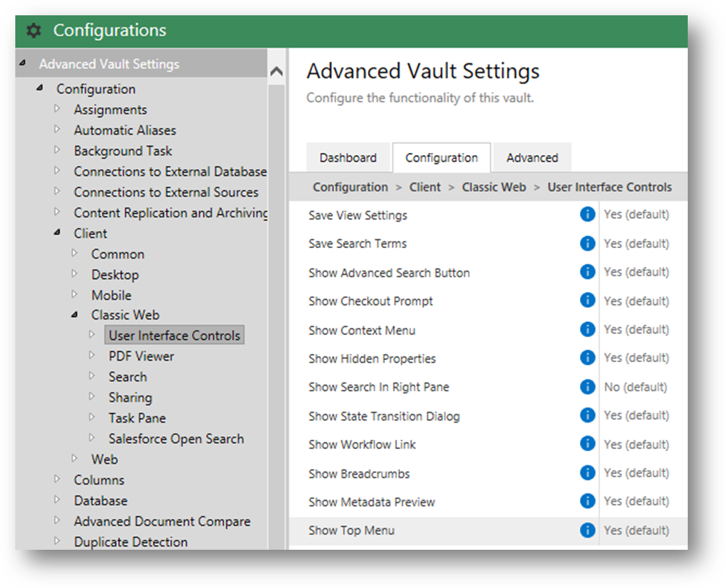Expand the Mobile tree node
726x588 pixels.
click(x=74, y=294)
